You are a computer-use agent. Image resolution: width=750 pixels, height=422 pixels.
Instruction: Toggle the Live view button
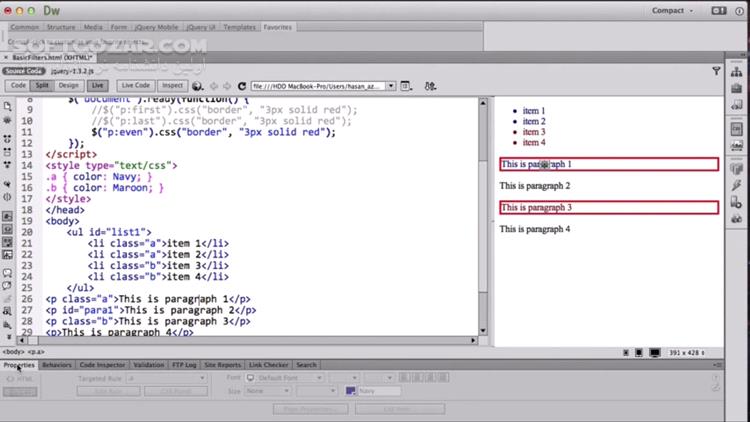pos(98,86)
